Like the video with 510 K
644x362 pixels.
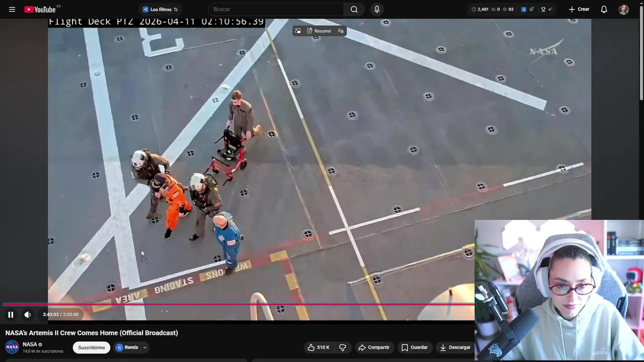tap(318, 347)
